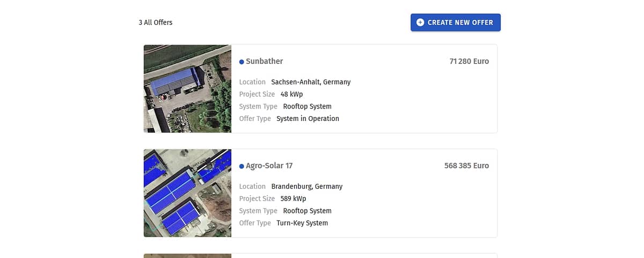
Task: Click the Agro-Solar 17 aerial photo thumbnail
Action: [x=187, y=193]
